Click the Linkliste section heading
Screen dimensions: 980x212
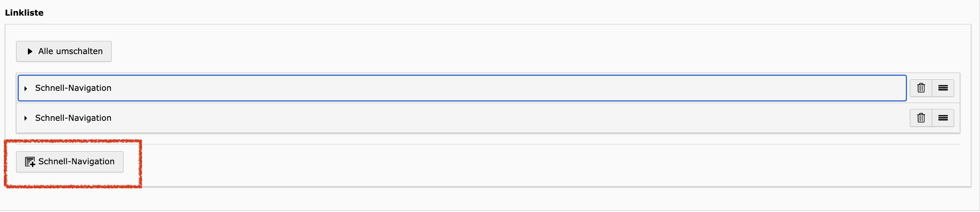pos(24,13)
